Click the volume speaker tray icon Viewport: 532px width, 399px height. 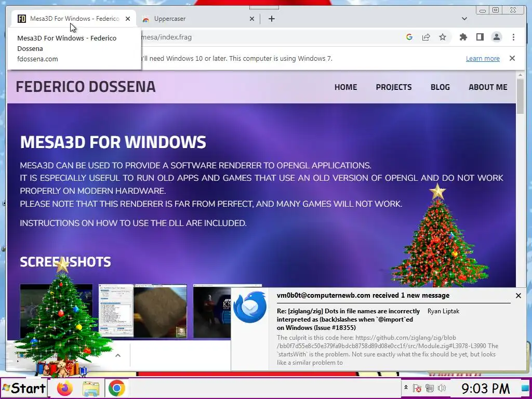point(442,388)
